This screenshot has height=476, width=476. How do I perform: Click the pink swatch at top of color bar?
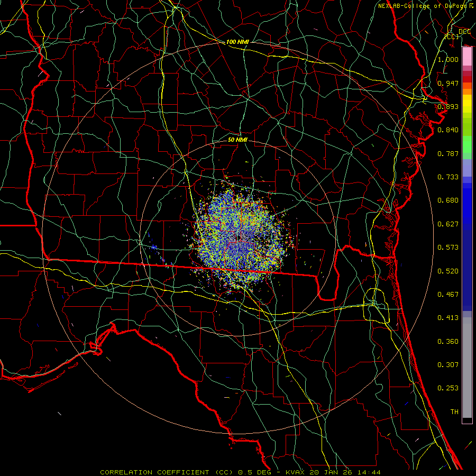[x=467, y=57]
